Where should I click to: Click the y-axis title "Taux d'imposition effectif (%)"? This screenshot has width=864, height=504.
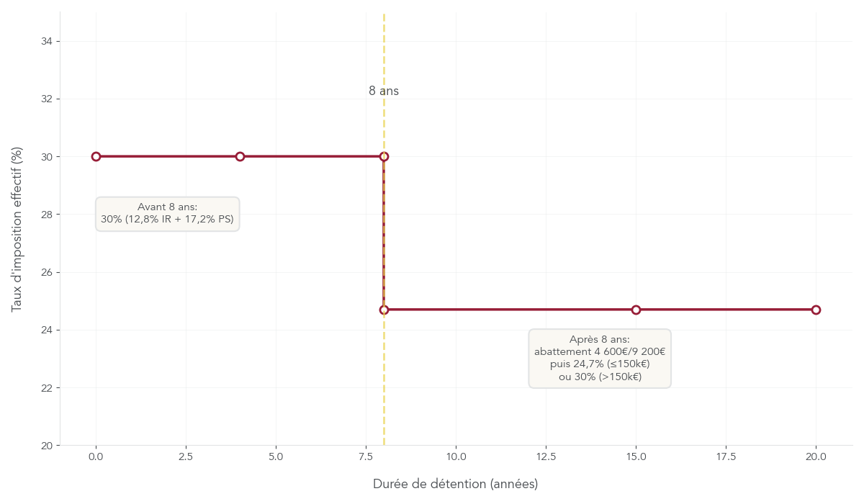17,229
